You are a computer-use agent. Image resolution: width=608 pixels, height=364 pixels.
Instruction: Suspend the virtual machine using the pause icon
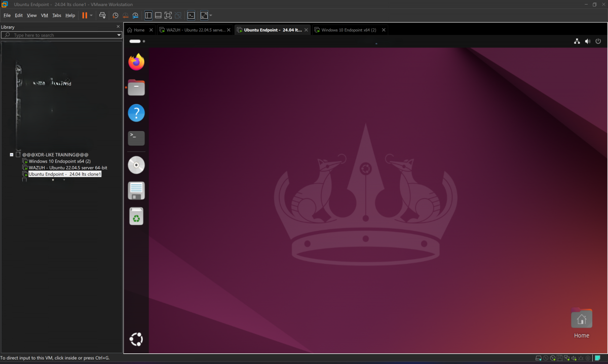point(84,15)
